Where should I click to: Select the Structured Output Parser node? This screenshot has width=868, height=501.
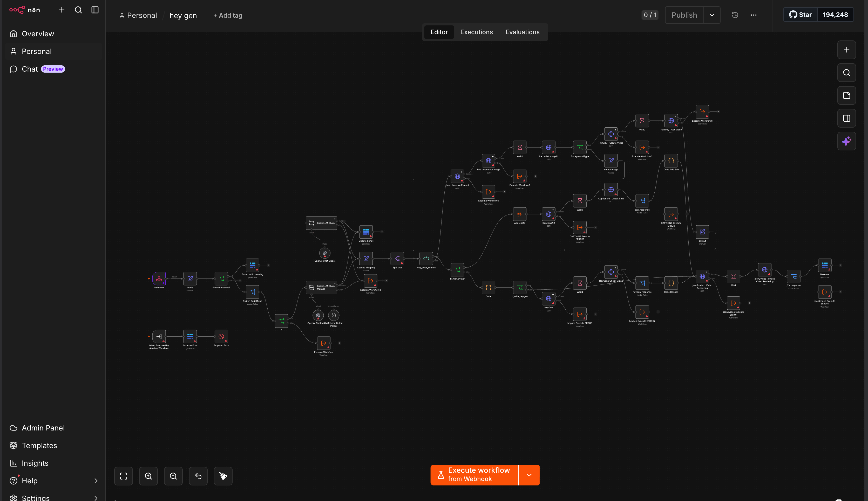pos(334,315)
